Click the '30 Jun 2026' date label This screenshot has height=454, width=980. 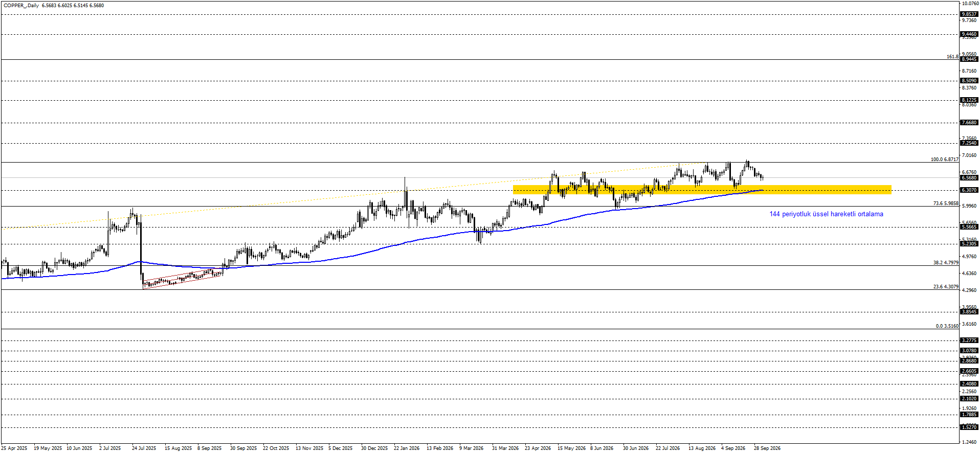click(x=635, y=448)
